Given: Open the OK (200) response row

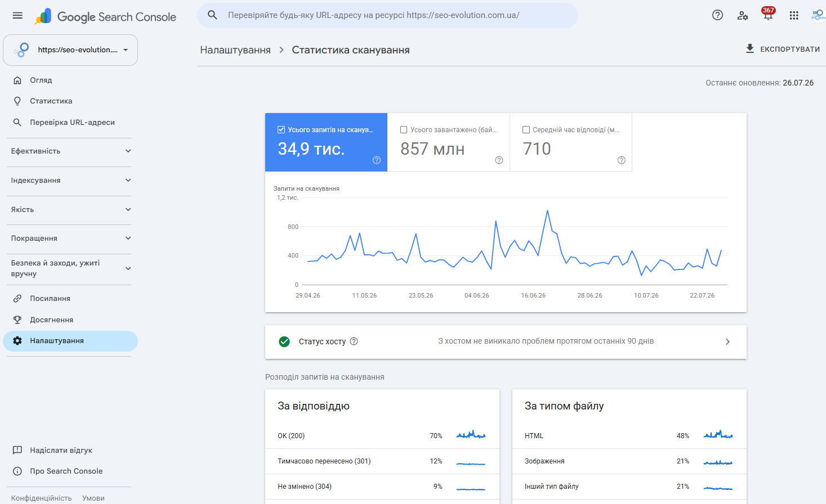Looking at the screenshot, I should pyautogui.click(x=382, y=436).
